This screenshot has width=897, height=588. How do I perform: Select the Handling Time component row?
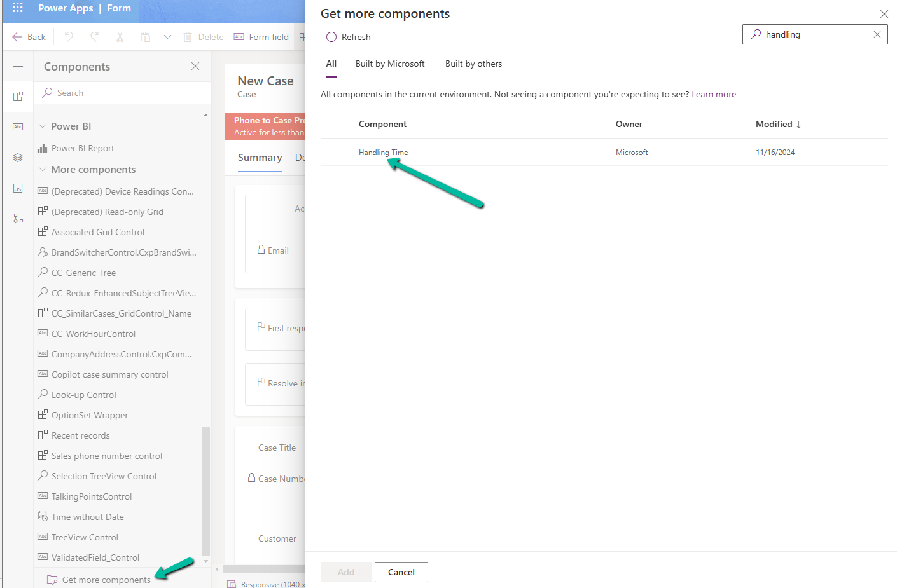point(383,153)
